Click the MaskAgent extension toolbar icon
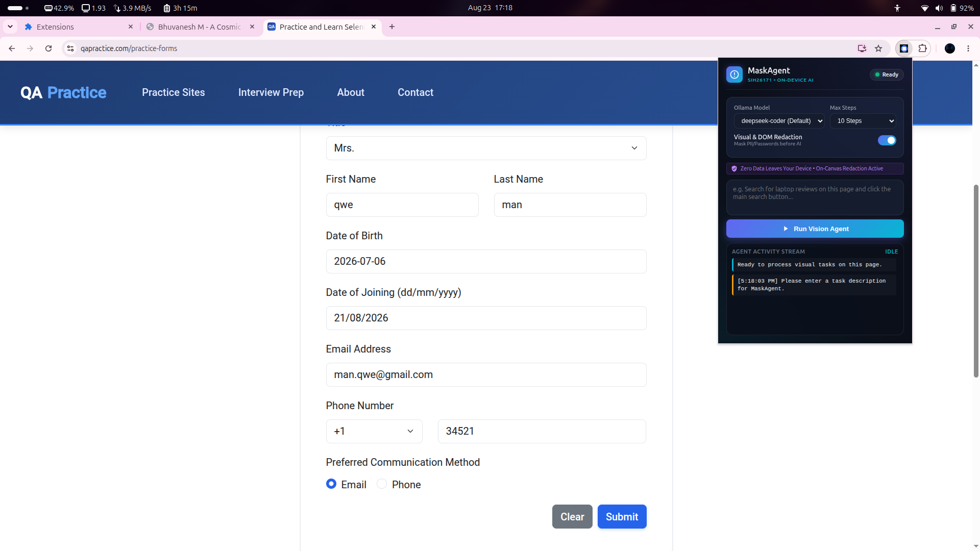 (904, 48)
